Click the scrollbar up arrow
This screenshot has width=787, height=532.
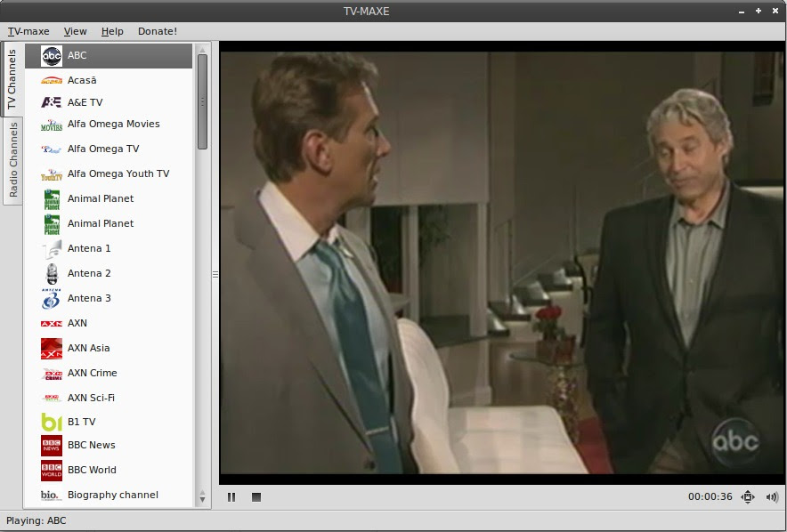click(202, 49)
